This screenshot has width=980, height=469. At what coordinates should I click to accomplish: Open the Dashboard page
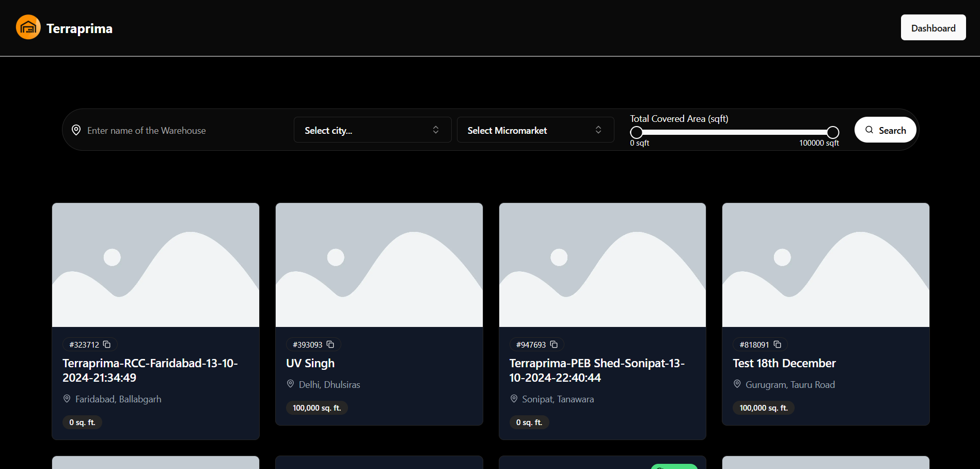coord(932,28)
